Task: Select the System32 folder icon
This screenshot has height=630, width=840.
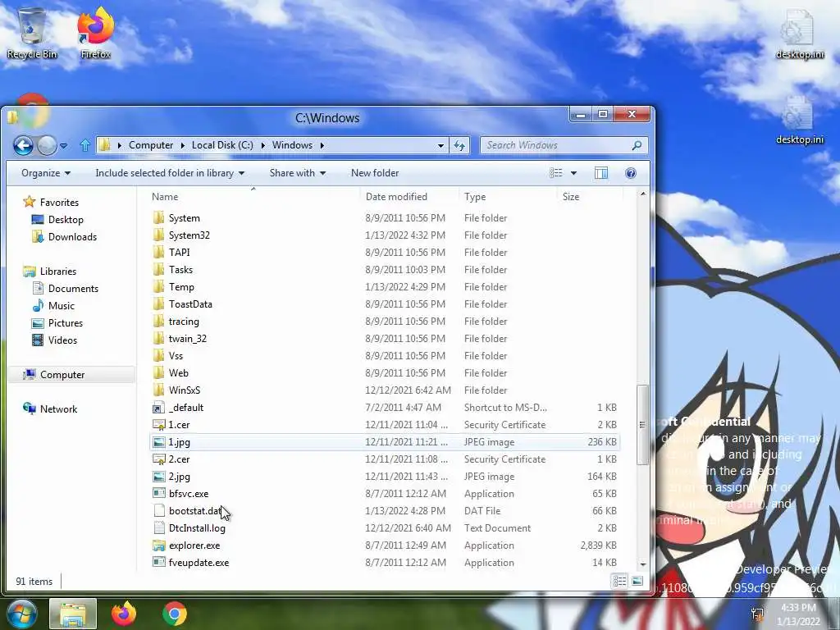Action: tap(158, 235)
